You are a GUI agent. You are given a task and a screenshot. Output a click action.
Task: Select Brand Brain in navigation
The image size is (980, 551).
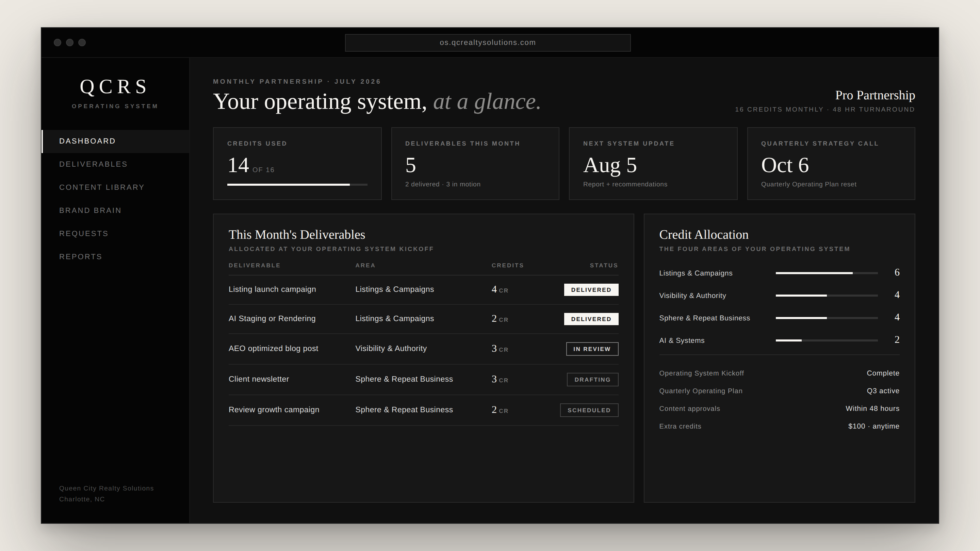115,211
